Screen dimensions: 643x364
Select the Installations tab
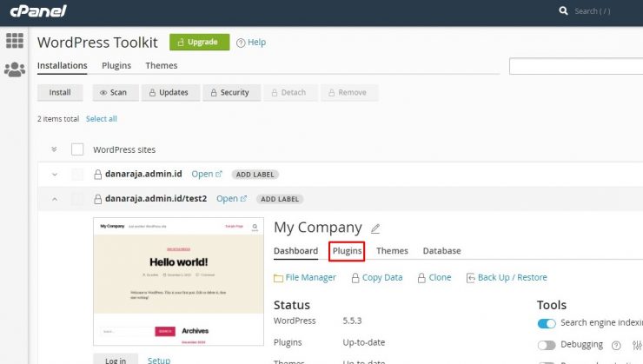[x=63, y=65]
